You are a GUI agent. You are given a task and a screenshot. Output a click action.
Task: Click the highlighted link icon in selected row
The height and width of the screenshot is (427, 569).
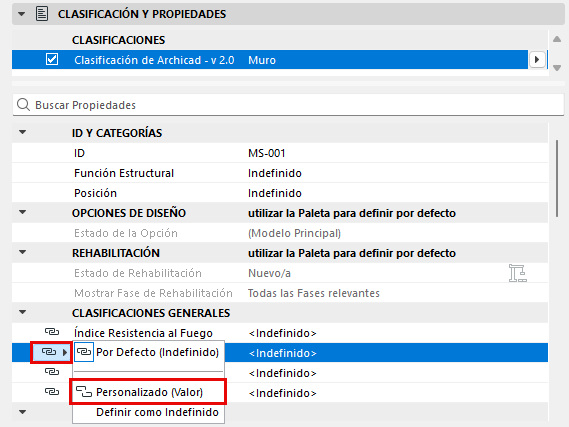[x=49, y=352]
